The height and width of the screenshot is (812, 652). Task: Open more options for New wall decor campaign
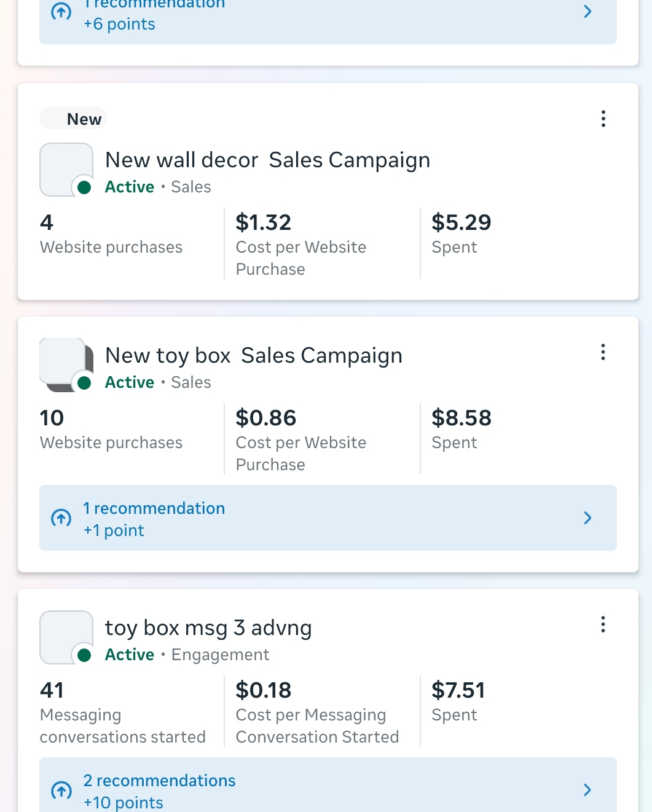603,119
